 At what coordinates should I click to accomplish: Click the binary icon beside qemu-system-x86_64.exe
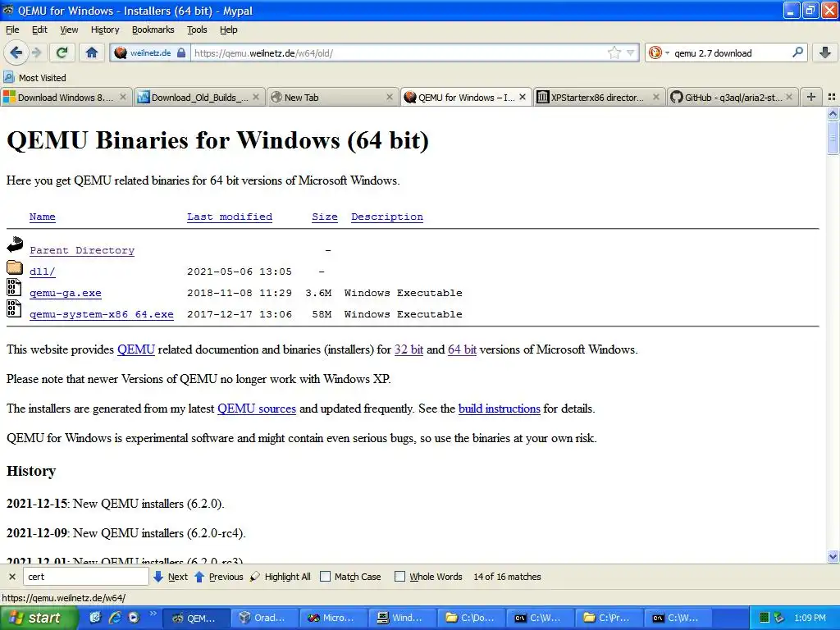point(14,308)
